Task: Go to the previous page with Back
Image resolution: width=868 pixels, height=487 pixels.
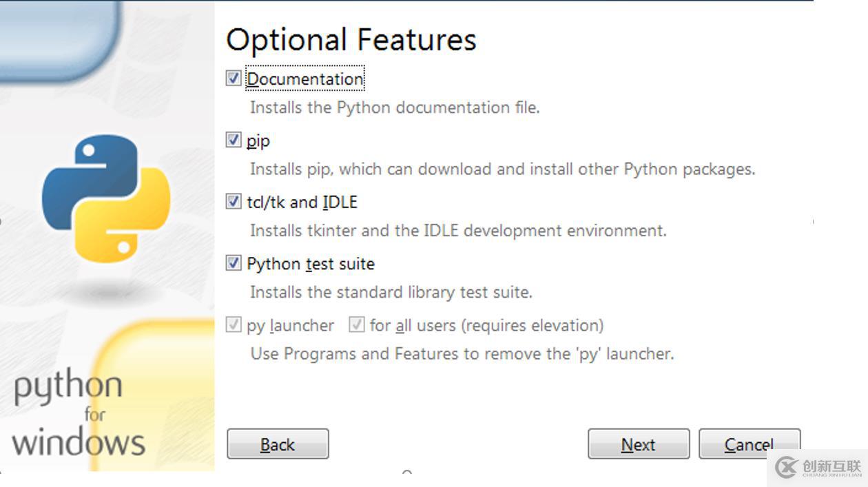Action: [x=278, y=444]
